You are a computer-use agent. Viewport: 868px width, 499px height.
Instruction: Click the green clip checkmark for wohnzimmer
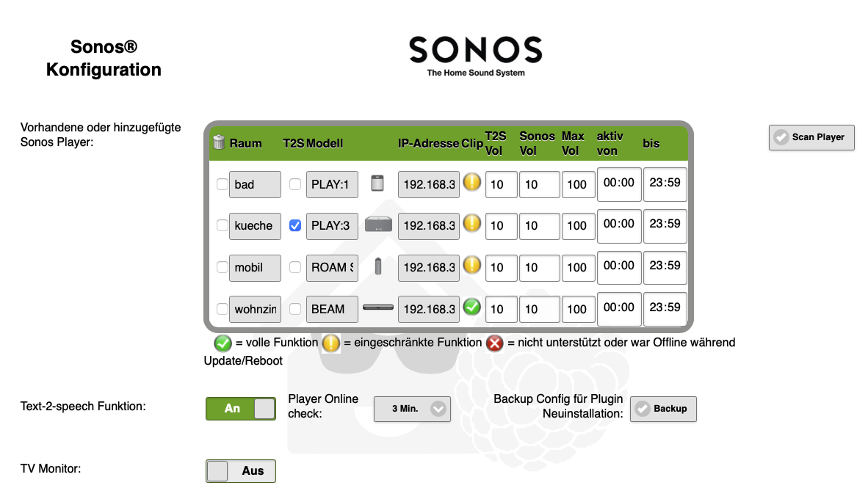[472, 307]
